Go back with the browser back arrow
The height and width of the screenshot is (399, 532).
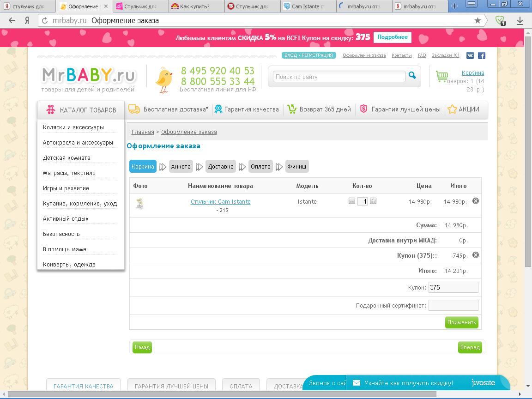click(x=12, y=21)
